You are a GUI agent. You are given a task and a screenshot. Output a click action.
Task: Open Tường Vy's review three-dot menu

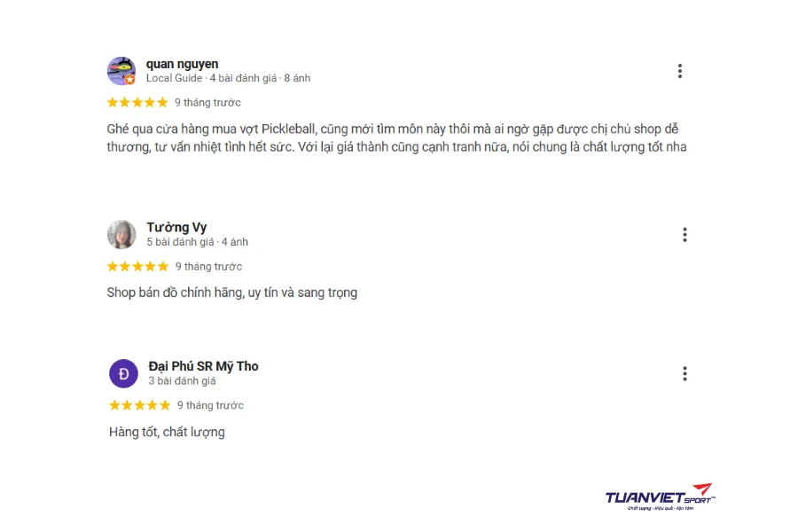685,235
